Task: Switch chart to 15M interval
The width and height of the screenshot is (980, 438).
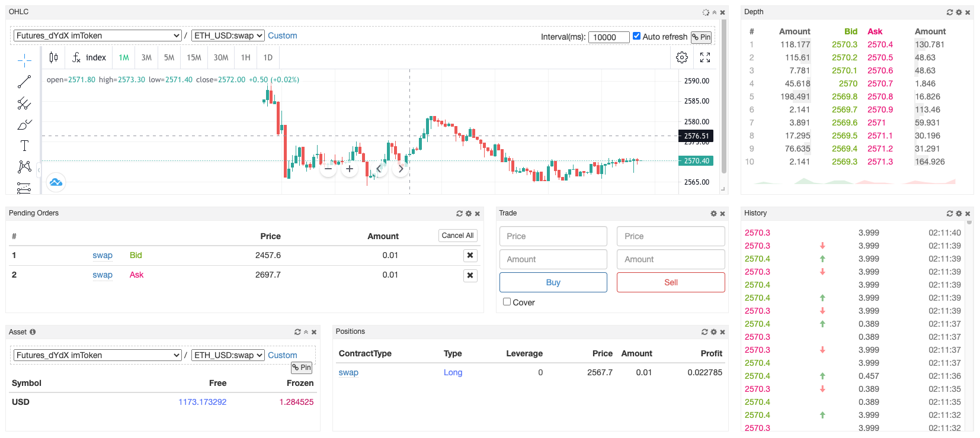Action: pos(194,57)
